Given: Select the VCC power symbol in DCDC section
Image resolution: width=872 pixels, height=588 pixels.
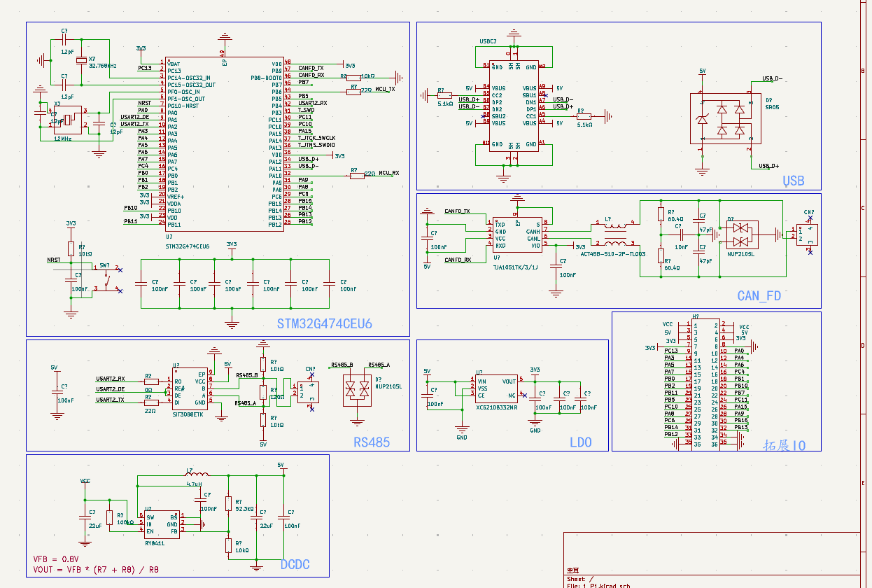Looking at the screenshot, I should [x=85, y=483].
